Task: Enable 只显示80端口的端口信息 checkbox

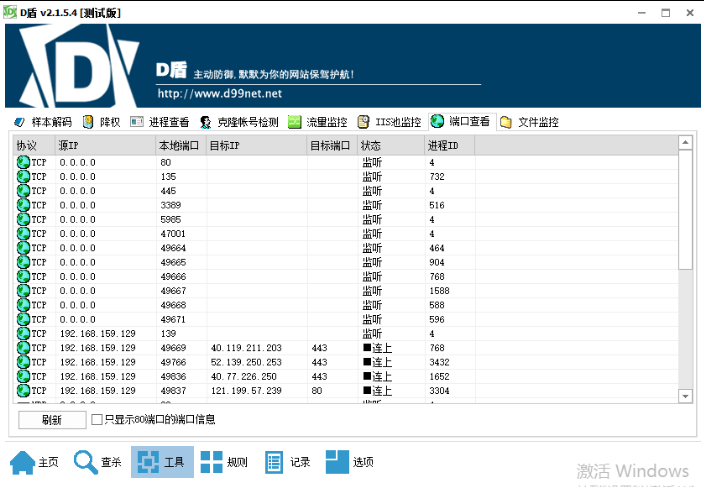Action: pyautogui.click(x=97, y=419)
